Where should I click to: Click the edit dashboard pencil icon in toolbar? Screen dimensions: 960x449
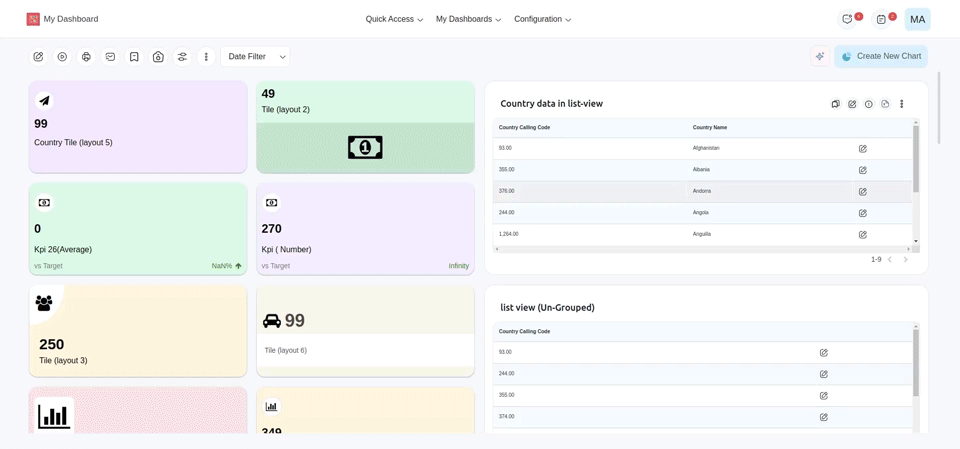click(38, 57)
